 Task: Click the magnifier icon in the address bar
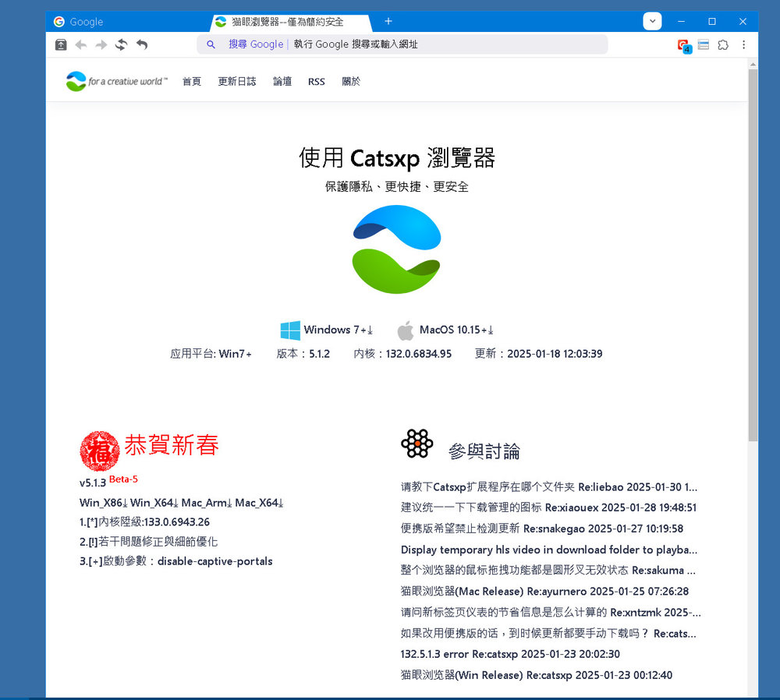(211, 44)
